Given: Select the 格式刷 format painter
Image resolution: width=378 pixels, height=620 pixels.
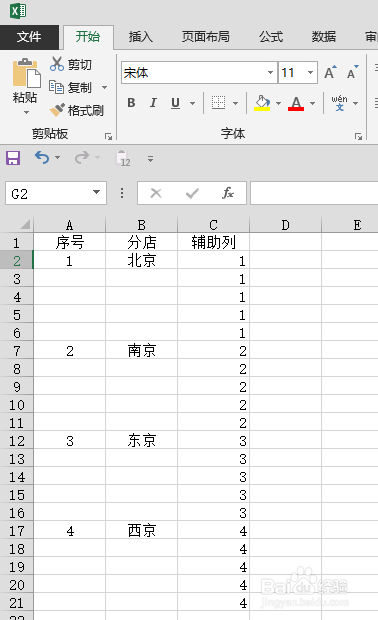Looking at the screenshot, I should pos(77,110).
